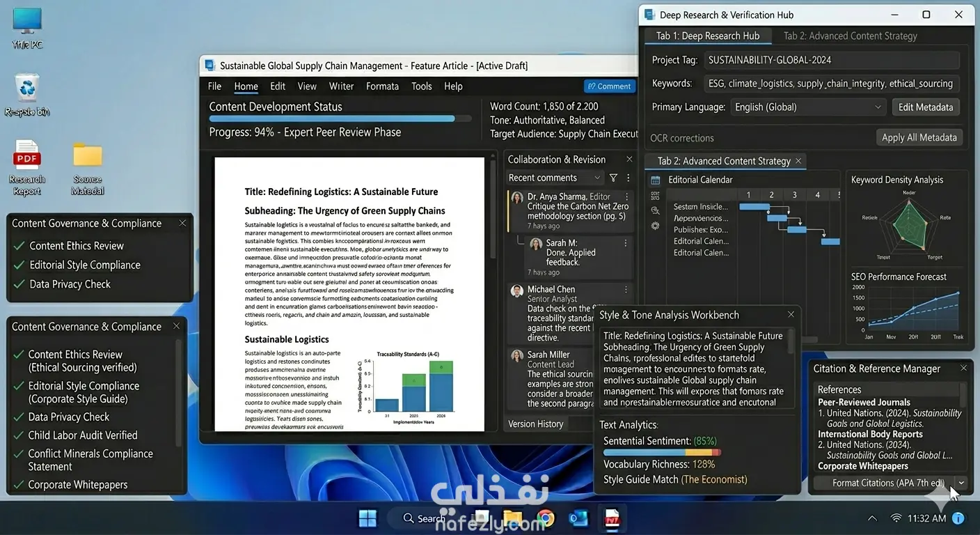Viewport: 980px width, 535px height.
Task: Open the arrow beside Format Citations
Action: coord(961,483)
